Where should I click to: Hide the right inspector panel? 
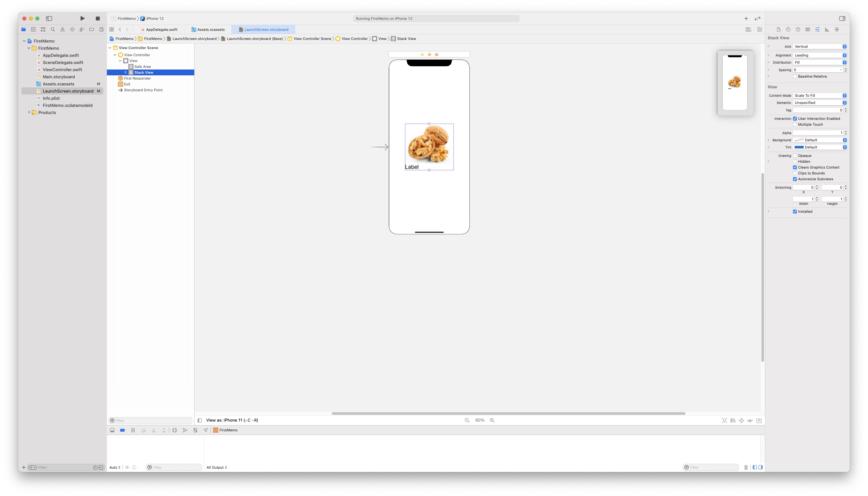point(842,19)
